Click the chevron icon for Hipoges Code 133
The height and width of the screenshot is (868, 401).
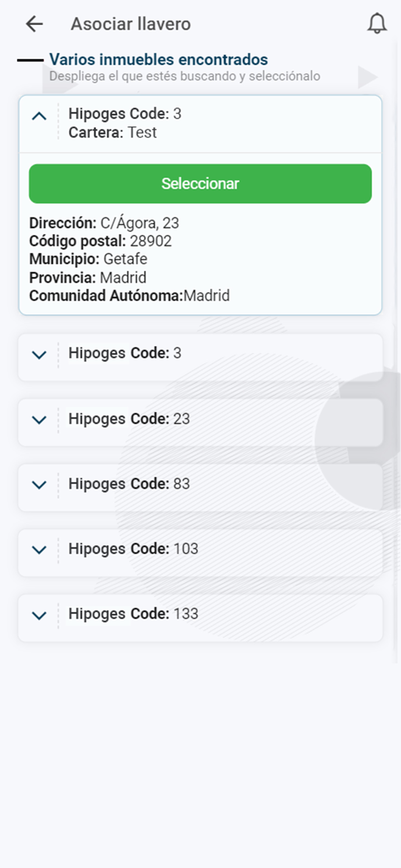[x=39, y=615]
